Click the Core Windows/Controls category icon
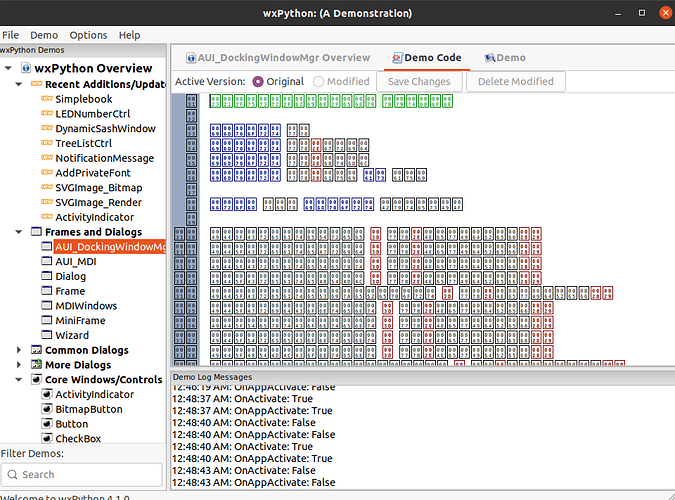675x500 pixels. pos(37,379)
